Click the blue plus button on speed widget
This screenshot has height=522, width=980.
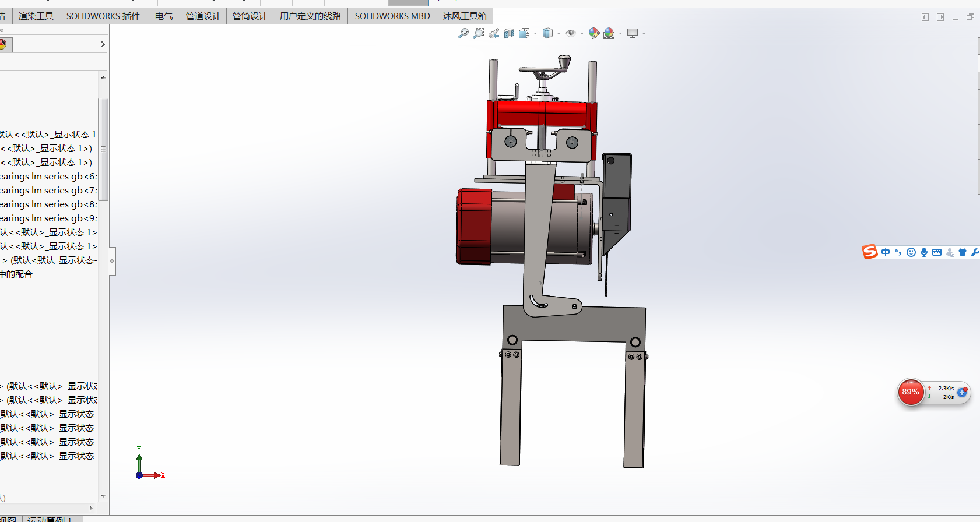tap(962, 393)
